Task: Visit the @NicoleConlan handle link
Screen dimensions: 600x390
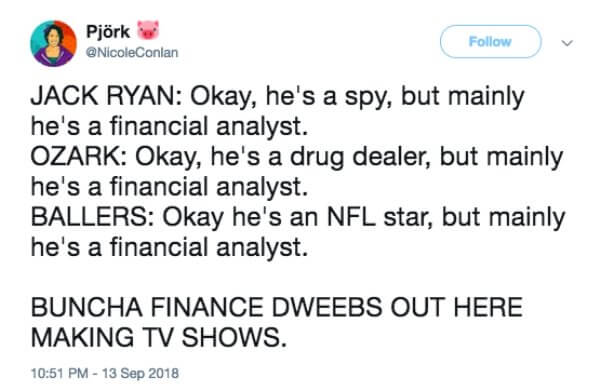Action: (132, 52)
